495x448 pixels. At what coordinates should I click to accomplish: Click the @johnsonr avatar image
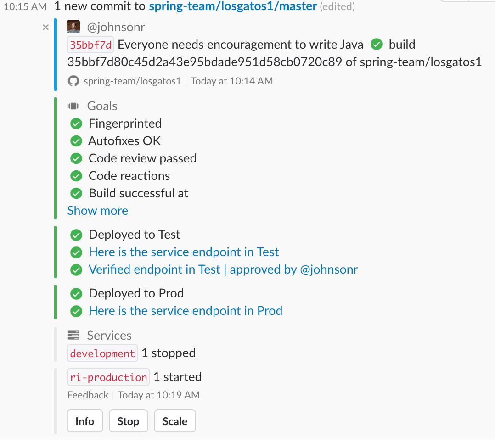click(73, 27)
